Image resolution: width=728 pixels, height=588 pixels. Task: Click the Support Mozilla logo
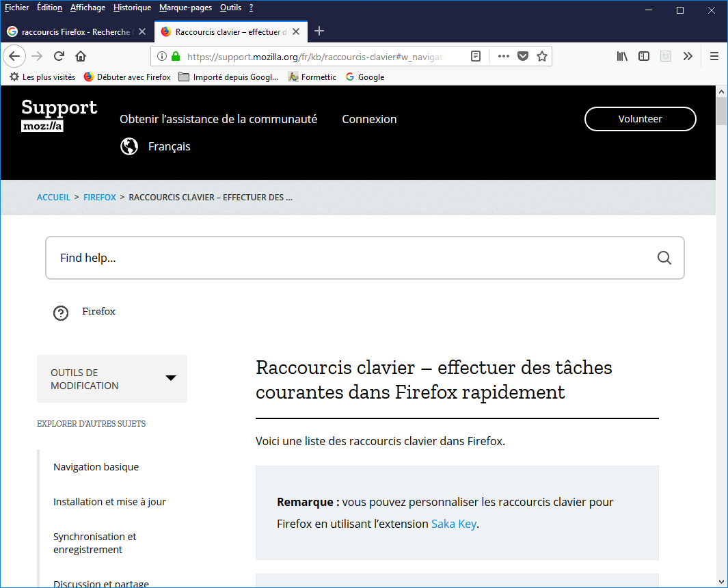pyautogui.click(x=59, y=115)
